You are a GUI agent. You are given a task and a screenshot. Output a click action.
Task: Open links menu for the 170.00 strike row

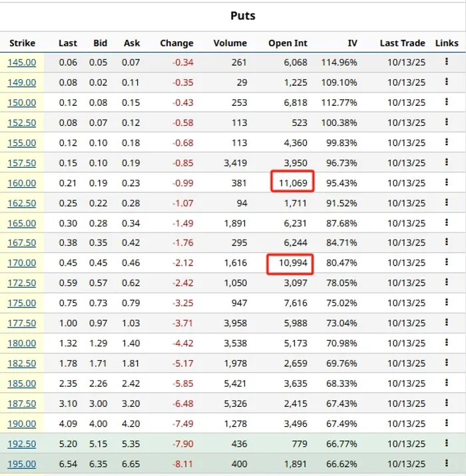[x=447, y=263]
